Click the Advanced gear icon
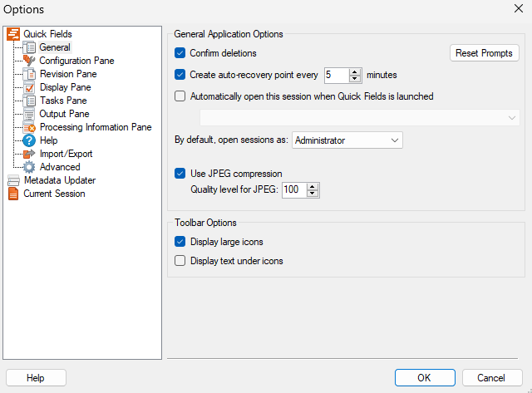Image resolution: width=532 pixels, height=393 pixels. coord(29,167)
